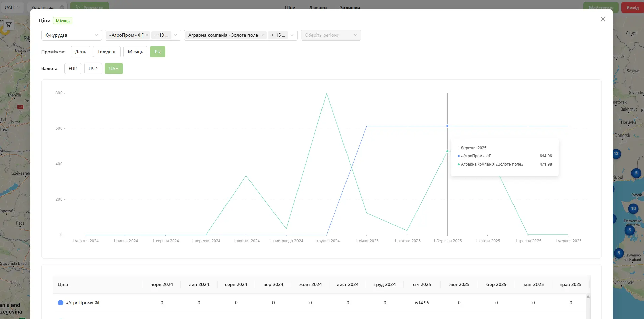The height and width of the screenshot is (319, 644).
Task: Click the 614.96 cell under січ 2025
Action: point(422,303)
